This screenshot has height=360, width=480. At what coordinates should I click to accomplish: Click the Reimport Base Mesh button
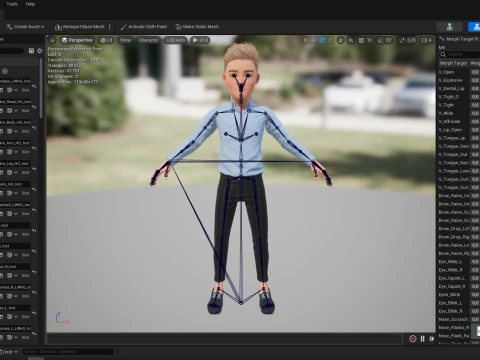[80, 27]
